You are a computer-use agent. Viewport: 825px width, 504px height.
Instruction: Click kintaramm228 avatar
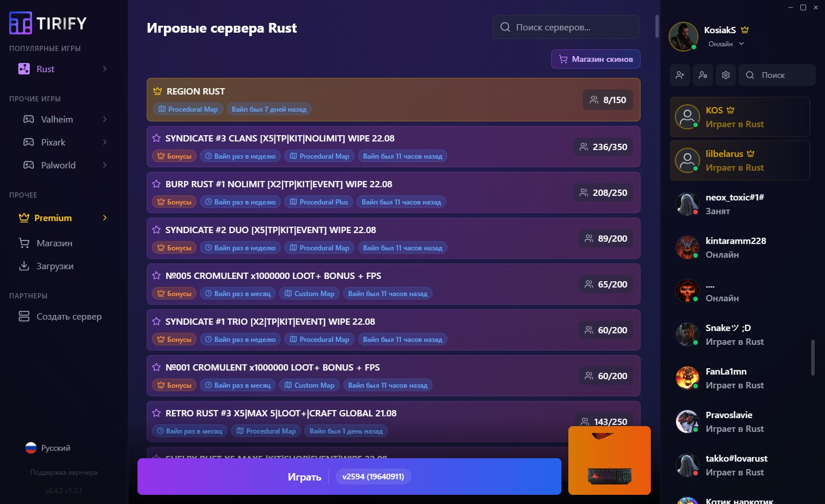coord(687,247)
